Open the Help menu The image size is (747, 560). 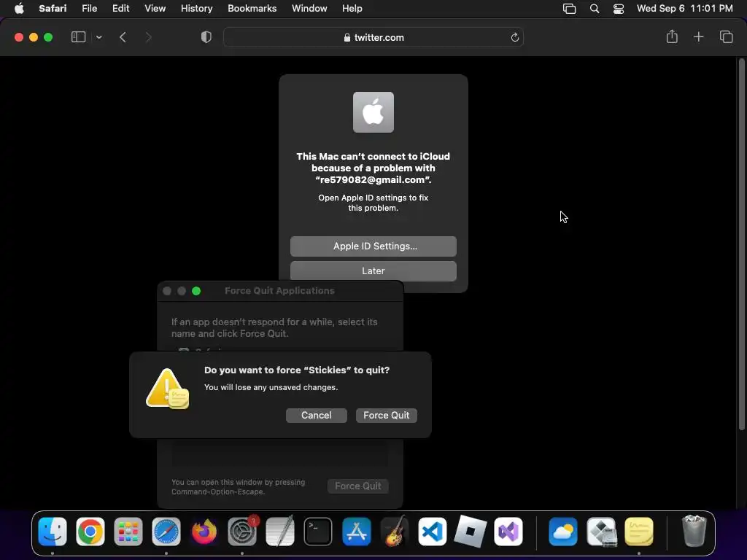352,8
